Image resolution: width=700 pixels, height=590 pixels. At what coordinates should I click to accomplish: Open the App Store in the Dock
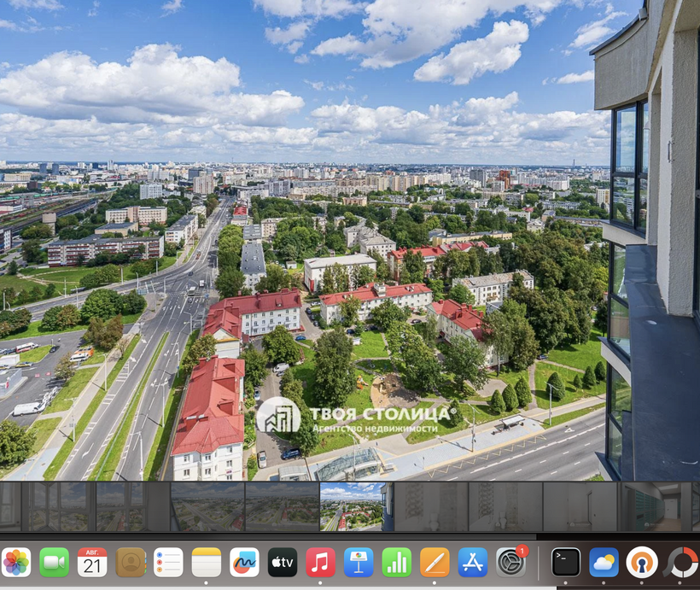(473, 563)
